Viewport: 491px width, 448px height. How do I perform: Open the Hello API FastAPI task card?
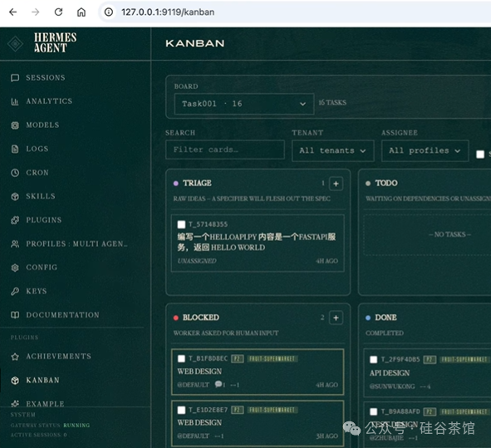[x=258, y=243]
